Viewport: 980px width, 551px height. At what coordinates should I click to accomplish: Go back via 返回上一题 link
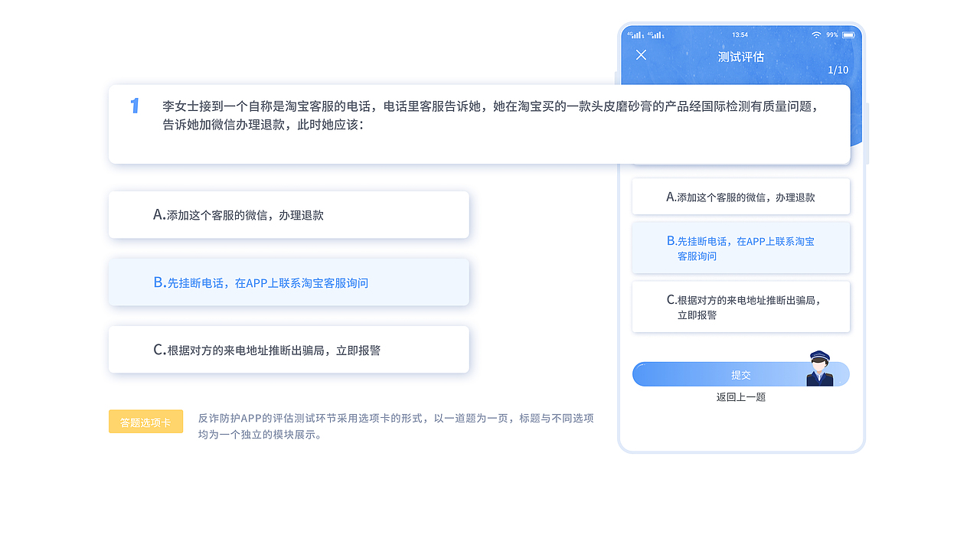[741, 397]
